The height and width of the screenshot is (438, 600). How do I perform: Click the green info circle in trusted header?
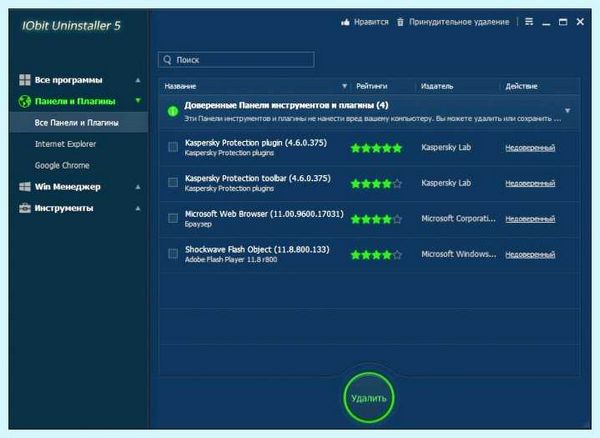click(x=173, y=111)
